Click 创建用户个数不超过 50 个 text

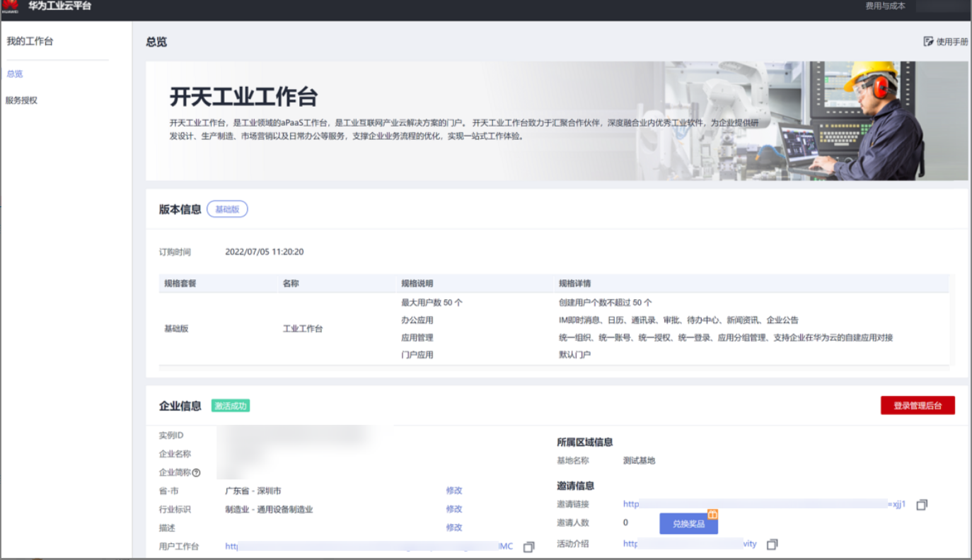click(x=605, y=303)
